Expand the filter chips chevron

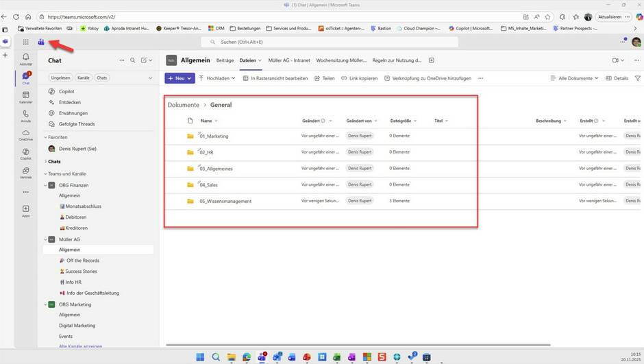[150, 77]
